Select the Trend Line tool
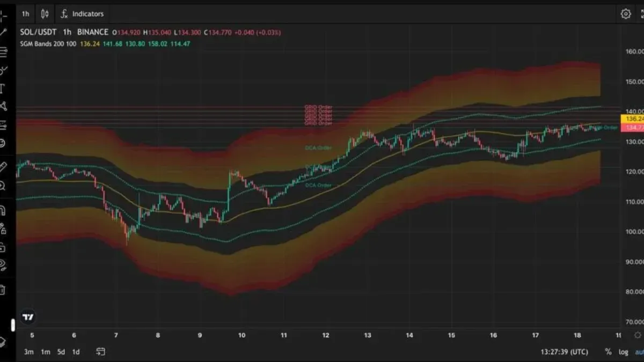The width and height of the screenshot is (644, 362). (3, 33)
